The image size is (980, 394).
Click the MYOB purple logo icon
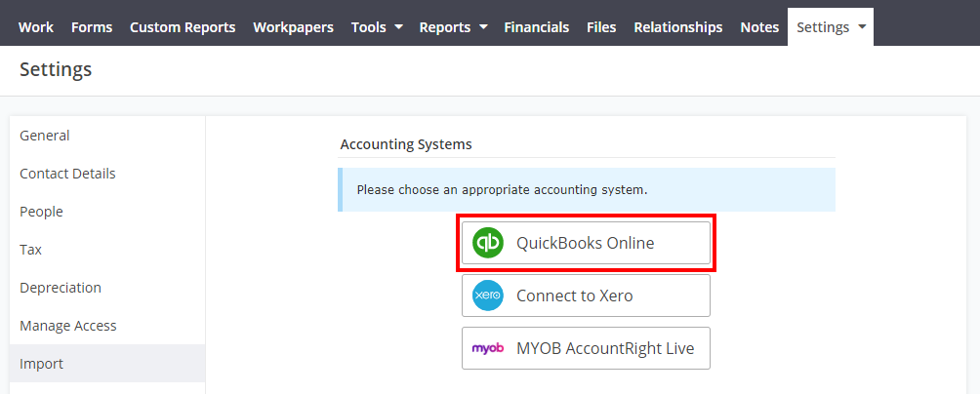tap(487, 348)
